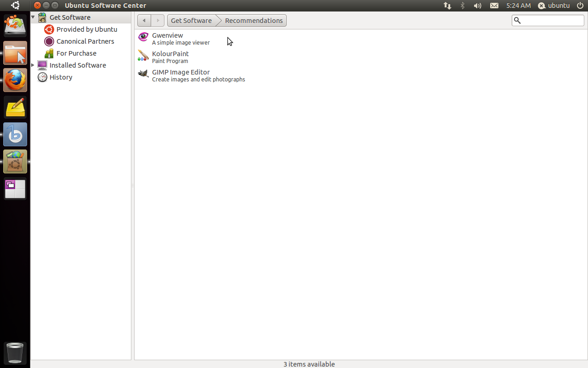Click the KolourPaint paintbrush icon
Screen dimensions: 588x368
(x=143, y=56)
